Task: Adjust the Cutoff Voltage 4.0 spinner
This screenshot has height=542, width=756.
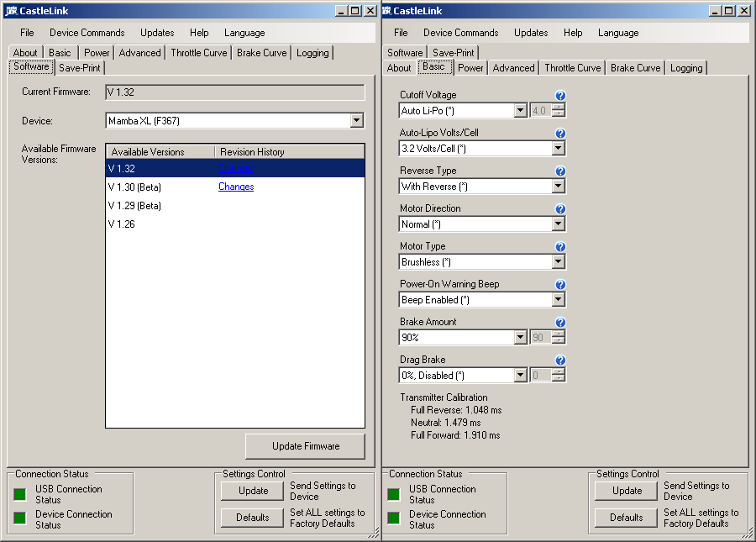Action: coord(559,110)
